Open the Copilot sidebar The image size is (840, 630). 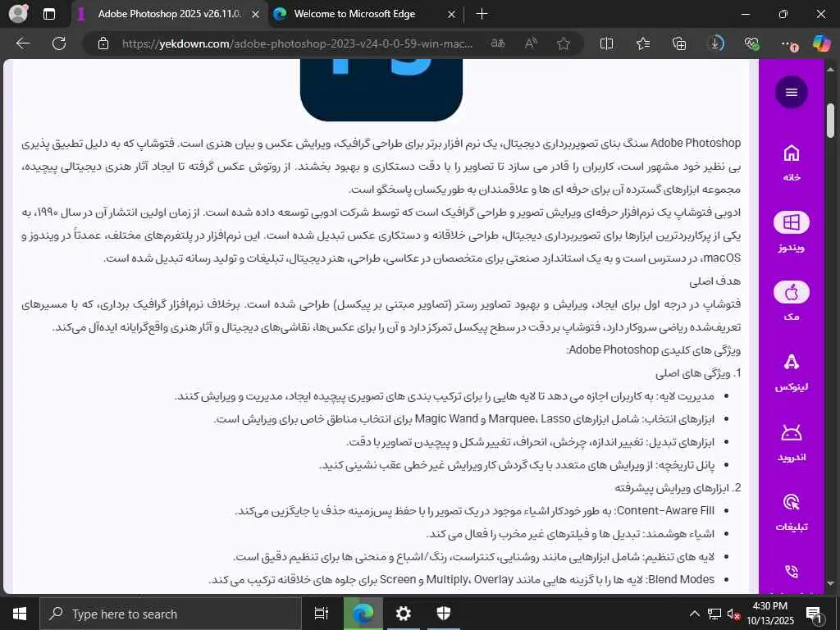point(821,43)
